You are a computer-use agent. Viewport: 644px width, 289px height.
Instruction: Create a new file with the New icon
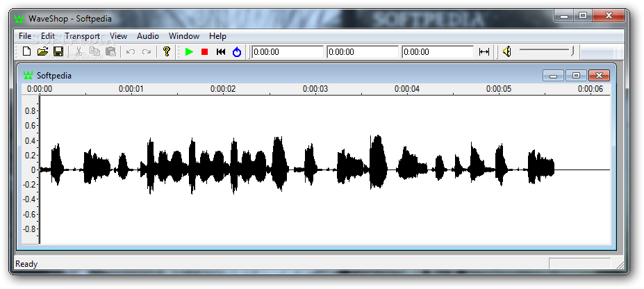[x=27, y=51]
